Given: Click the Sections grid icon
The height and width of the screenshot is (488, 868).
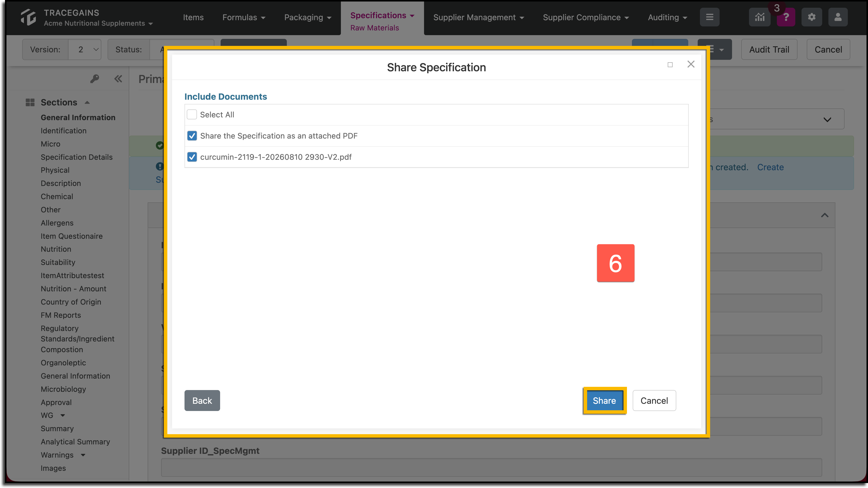Looking at the screenshot, I should point(30,102).
